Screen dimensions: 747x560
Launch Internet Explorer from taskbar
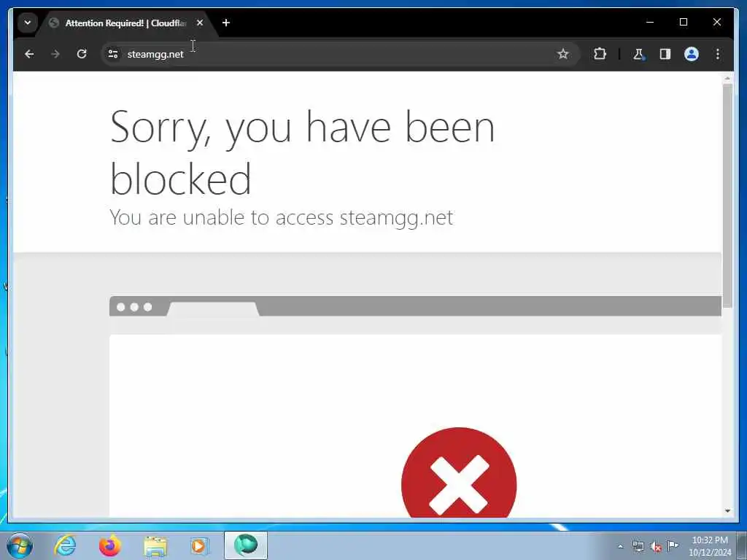click(65, 545)
